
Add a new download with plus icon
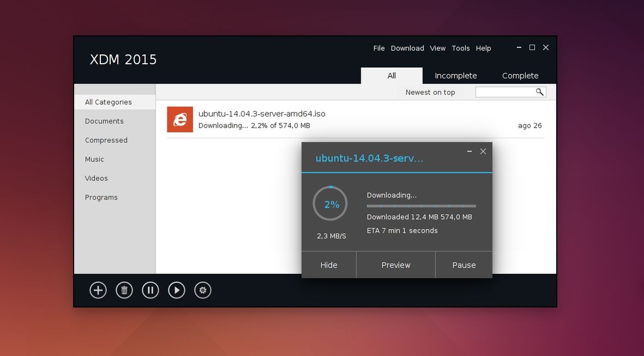[x=98, y=291]
